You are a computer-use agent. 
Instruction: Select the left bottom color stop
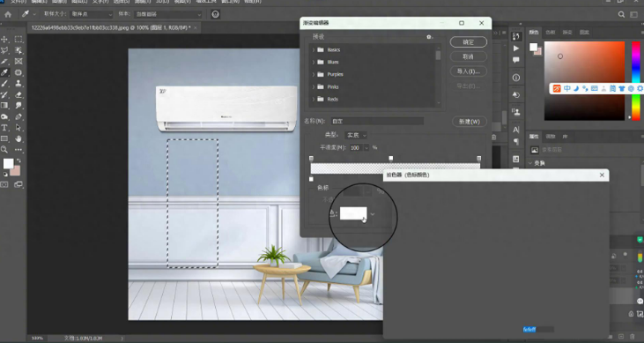click(311, 179)
